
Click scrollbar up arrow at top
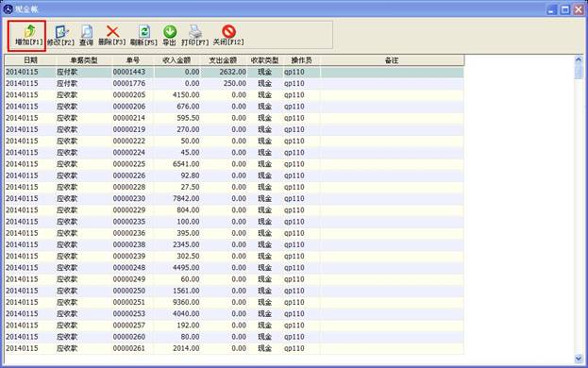(x=579, y=59)
